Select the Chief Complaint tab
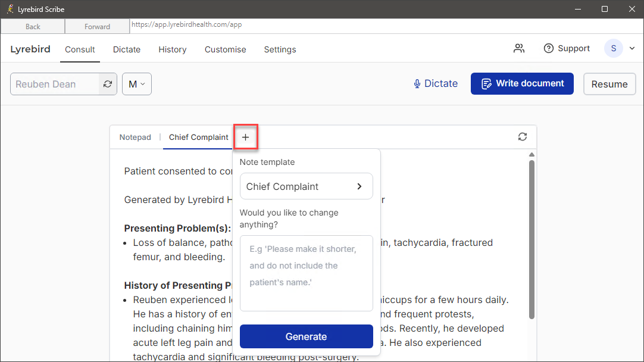Image resolution: width=644 pixels, height=362 pixels. pyautogui.click(x=198, y=138)
